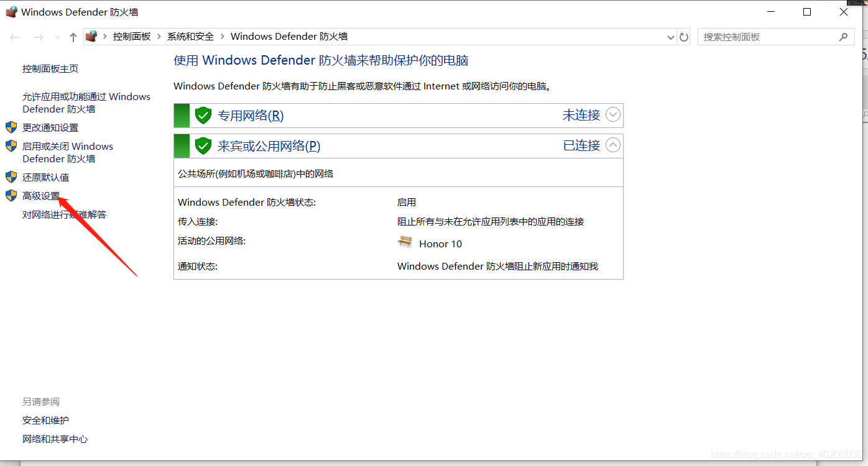868x466 pixels.
Task: Click 还原默认值 link
Action: pyautogui.click(x=46, y=177)
